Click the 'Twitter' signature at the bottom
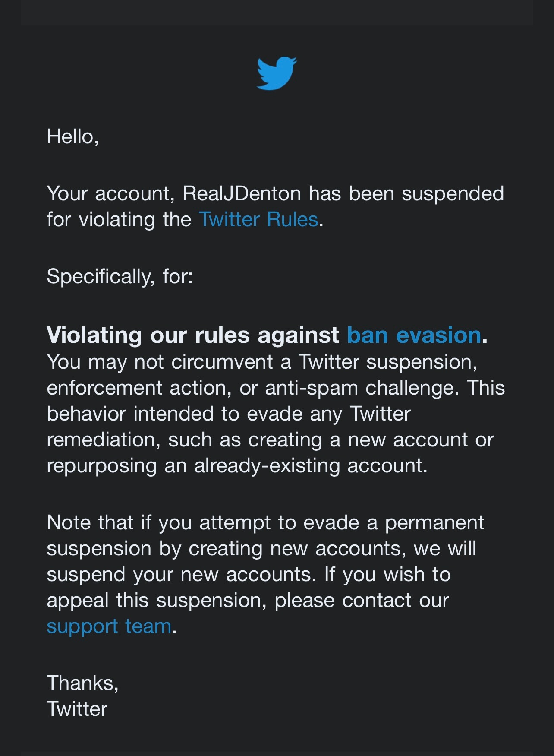This screenshot has width=554, height=756. [77, 709]
